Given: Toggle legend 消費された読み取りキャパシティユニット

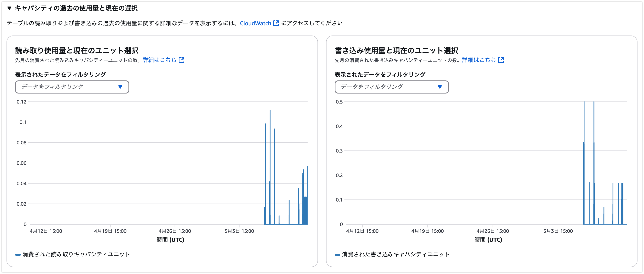Looking at the screenshot, I should pos(73,254).
